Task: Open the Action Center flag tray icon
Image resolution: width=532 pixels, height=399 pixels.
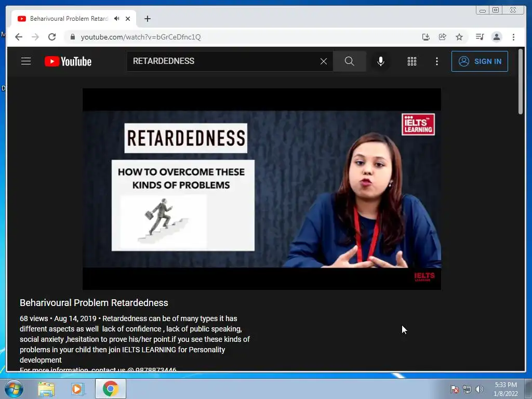Action: point(454,389)
